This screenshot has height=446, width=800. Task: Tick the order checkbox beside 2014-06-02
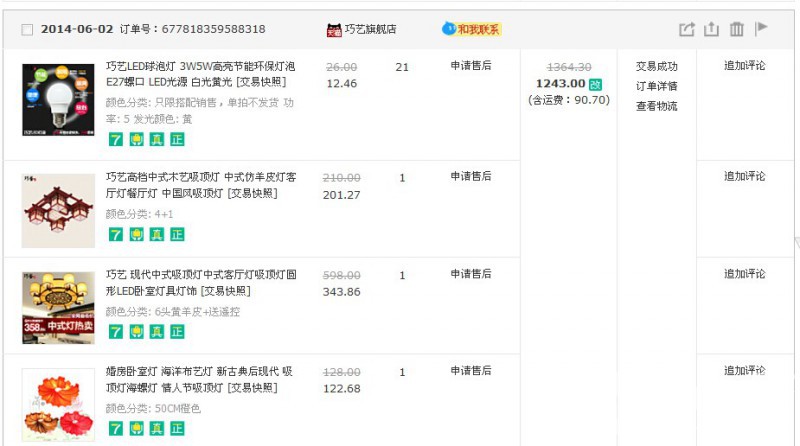click(x=27, y=30)
